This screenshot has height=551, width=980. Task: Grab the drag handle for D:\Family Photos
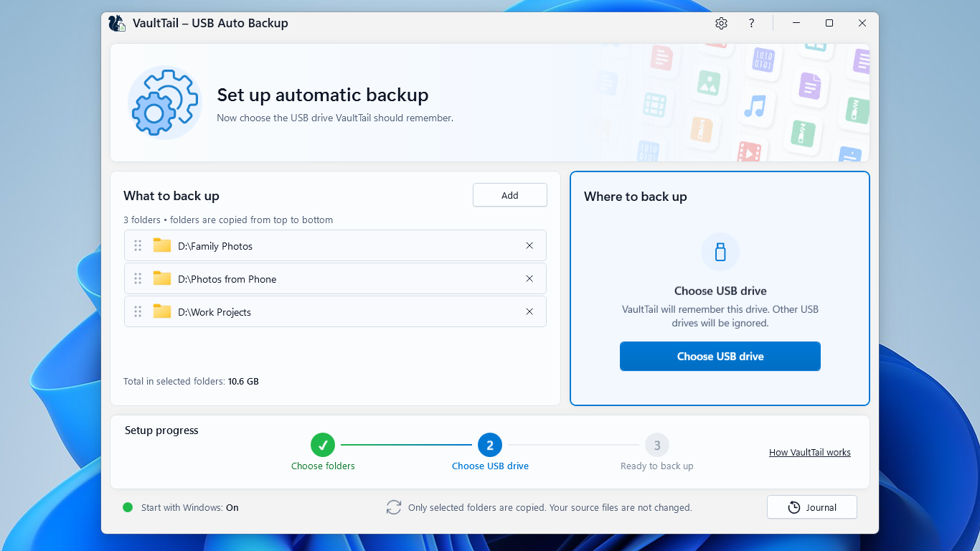(x=138, y=245)
